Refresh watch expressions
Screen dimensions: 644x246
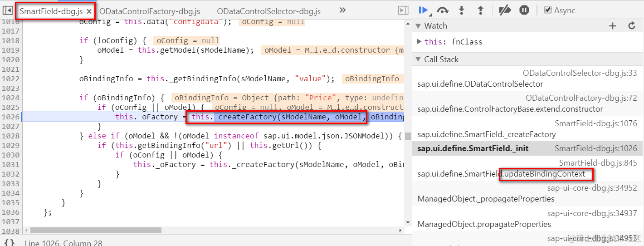click(x=632, y=26)
